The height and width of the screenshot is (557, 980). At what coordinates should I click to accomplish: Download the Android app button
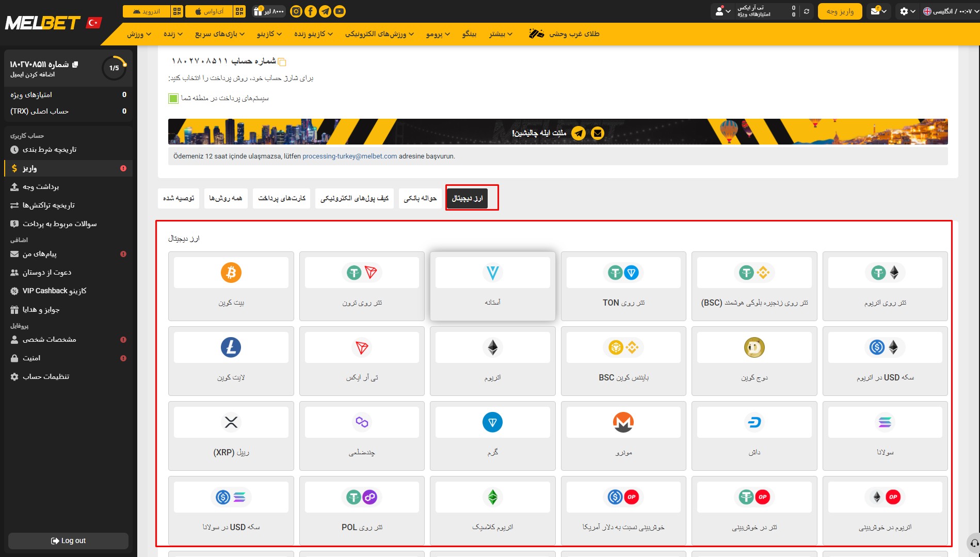pyautogui.click(x=147, y=11)
